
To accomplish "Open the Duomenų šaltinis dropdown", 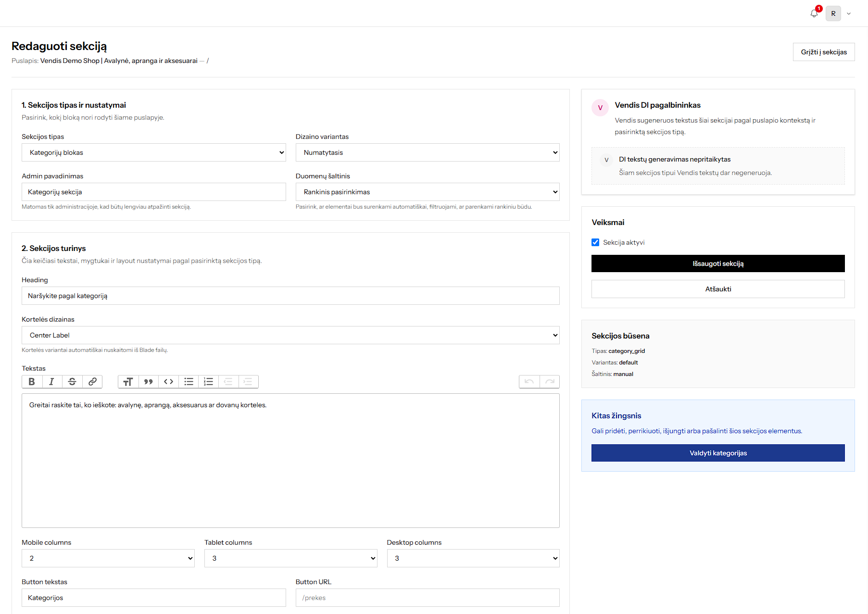I will coord(428,192).
